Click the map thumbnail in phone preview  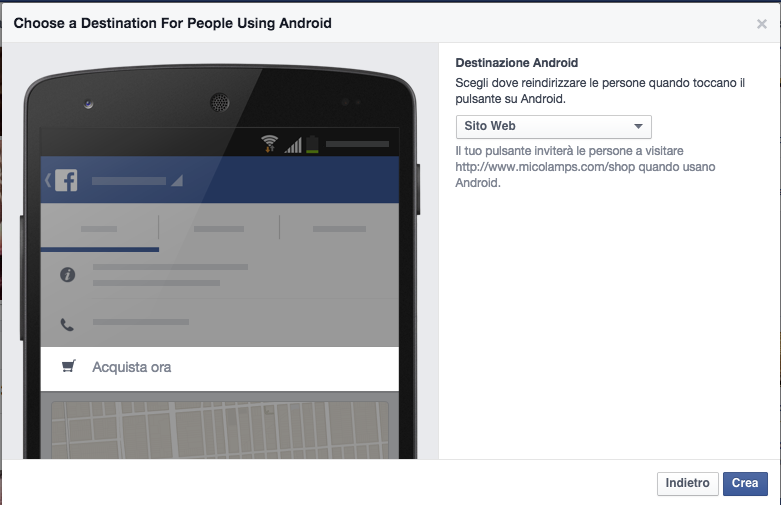tap(220, 430)
